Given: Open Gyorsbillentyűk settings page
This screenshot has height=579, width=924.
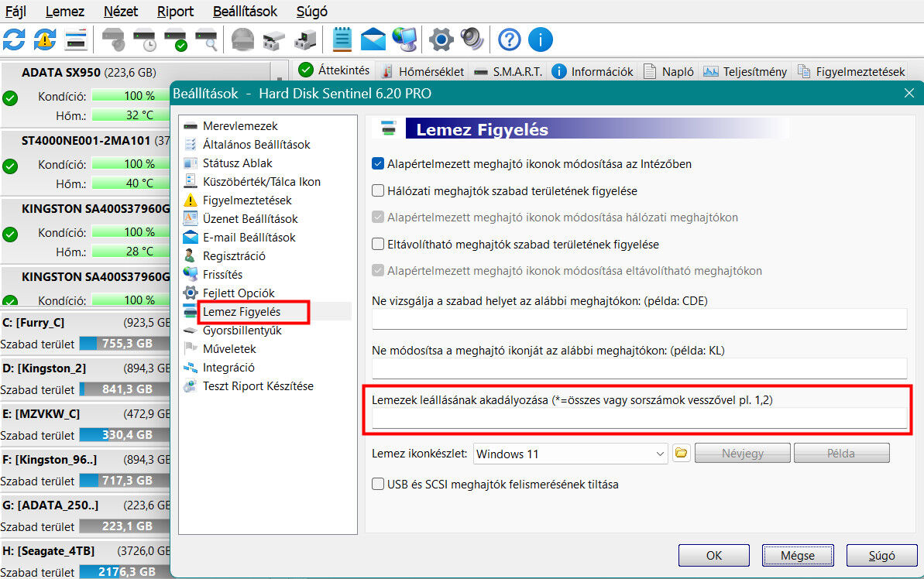Looking at the screenshot, I should 242,331.
